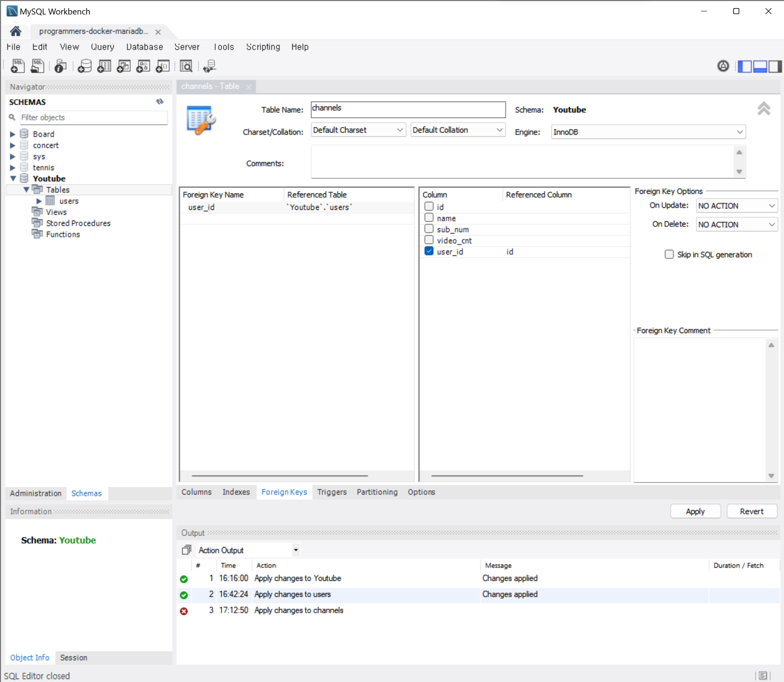
Task: Expand the users table node
Action: point(39,201)
